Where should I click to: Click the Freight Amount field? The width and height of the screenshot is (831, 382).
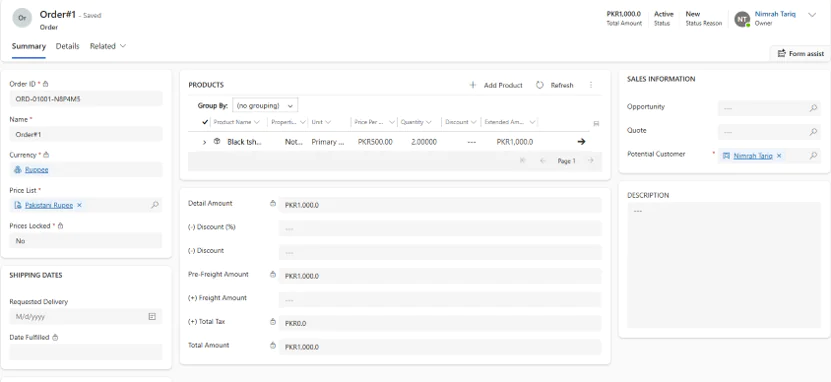pos(440,299)
